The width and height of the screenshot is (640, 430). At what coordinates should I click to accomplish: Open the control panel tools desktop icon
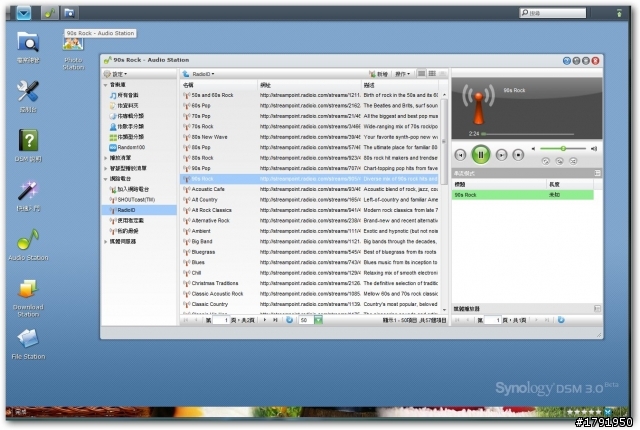pyautogui.click(x=28, y=96)
